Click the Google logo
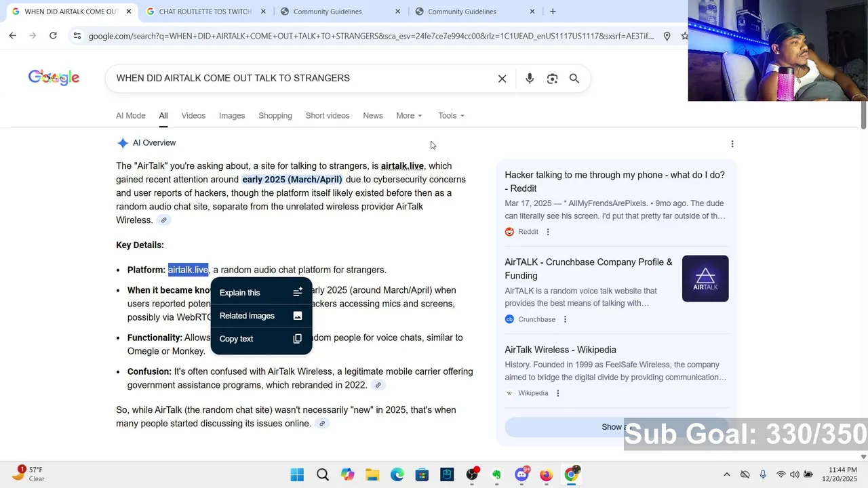This screenshot has width=868, height=488. pyautogui.click(x=54, y=78)
